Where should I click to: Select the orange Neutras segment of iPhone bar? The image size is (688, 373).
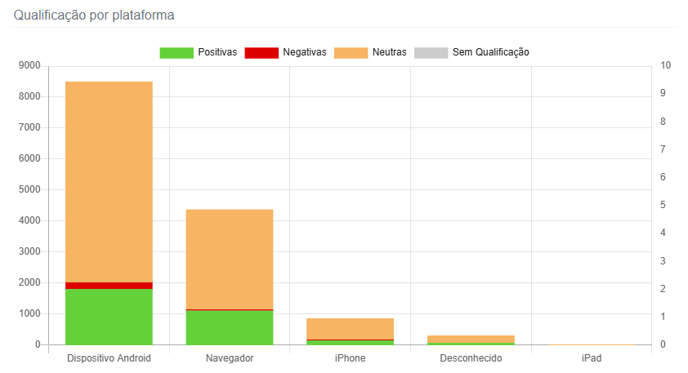[x=350, y=328]
